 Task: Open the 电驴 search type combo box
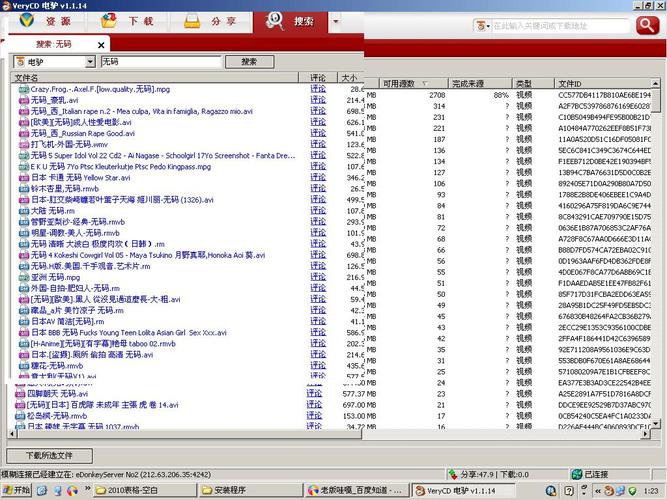[x=54, y=62]
